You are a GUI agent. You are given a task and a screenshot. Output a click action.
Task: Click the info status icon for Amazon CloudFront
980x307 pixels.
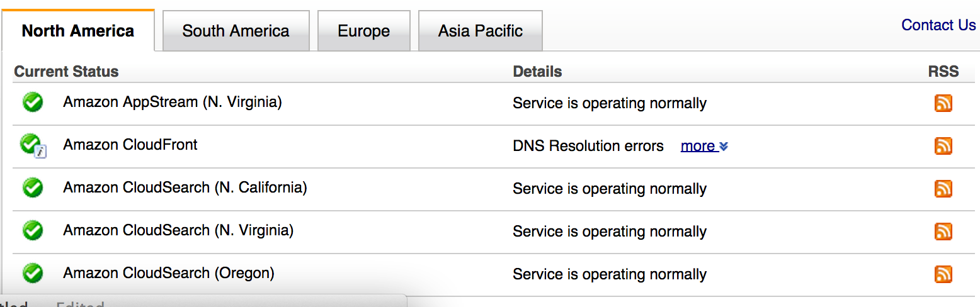pyautogui.click(x=33, y=145)
